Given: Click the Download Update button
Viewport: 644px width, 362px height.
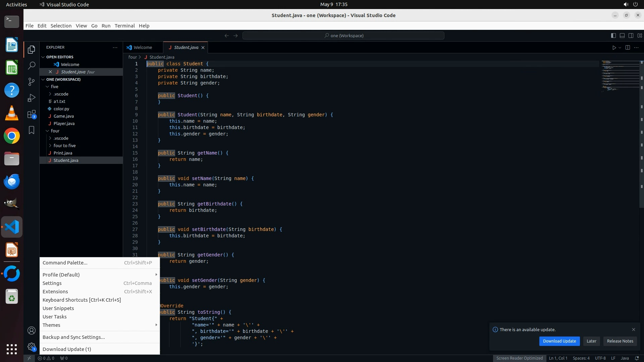Looking at the screenshot, I should pos(559,341).
